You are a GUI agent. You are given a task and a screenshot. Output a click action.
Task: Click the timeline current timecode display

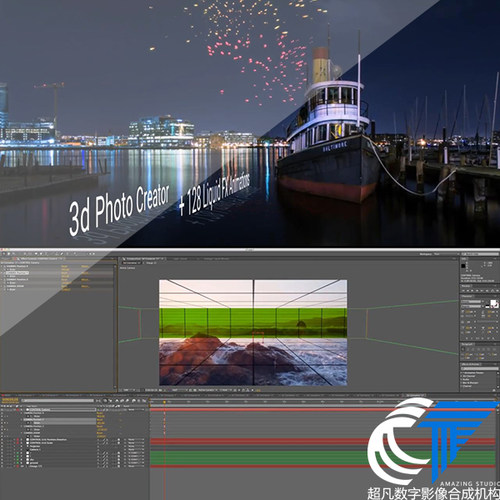[x=10, y=399]
